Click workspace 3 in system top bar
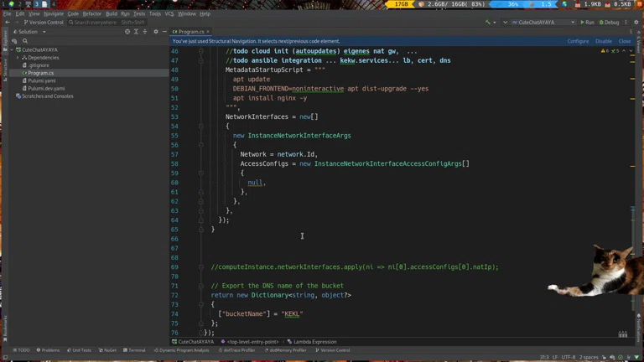This screenshot has height=362, width=644. pyautogui.click(x=36, y=4)
